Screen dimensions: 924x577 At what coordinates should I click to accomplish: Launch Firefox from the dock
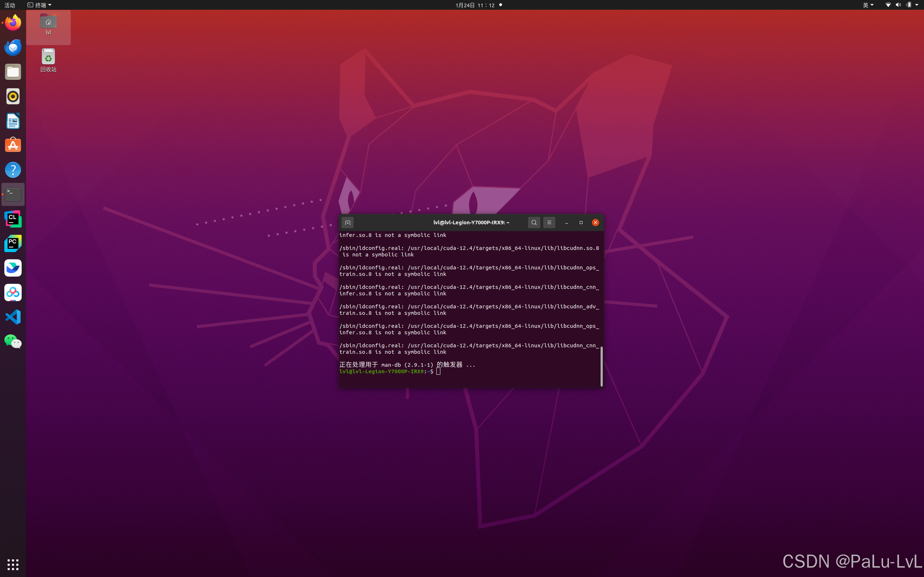[13, 23]
